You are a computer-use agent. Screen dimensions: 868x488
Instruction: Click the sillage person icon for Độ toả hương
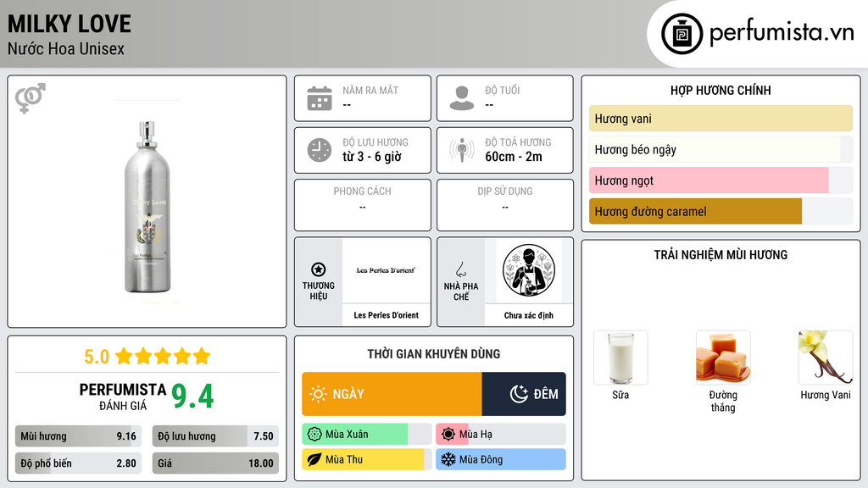[462, 150]
